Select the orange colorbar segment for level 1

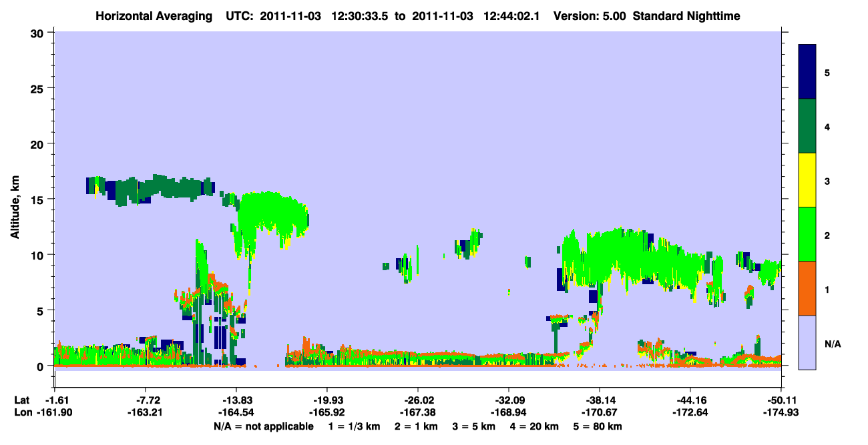coord(807,288)
